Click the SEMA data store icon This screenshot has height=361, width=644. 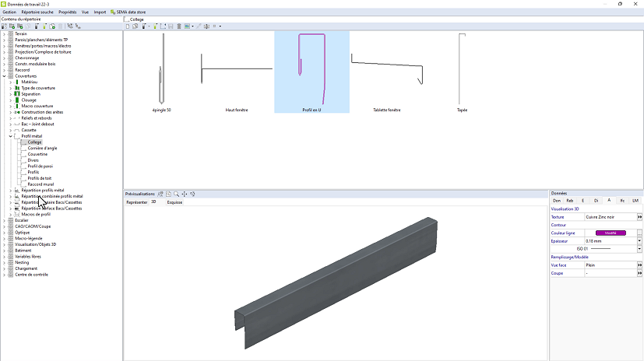click(113, 12)
